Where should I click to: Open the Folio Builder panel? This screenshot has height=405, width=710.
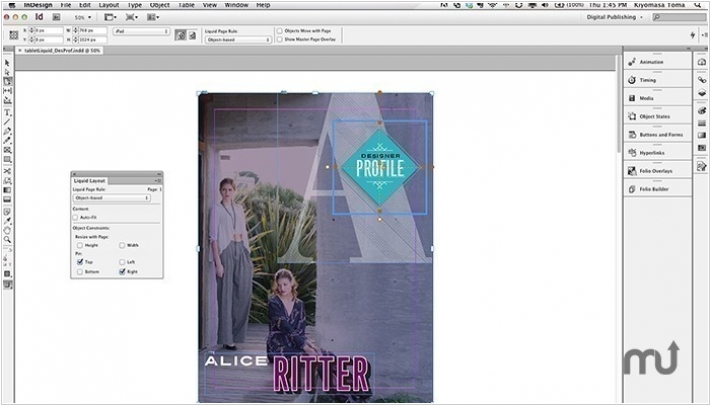(657, 189)
